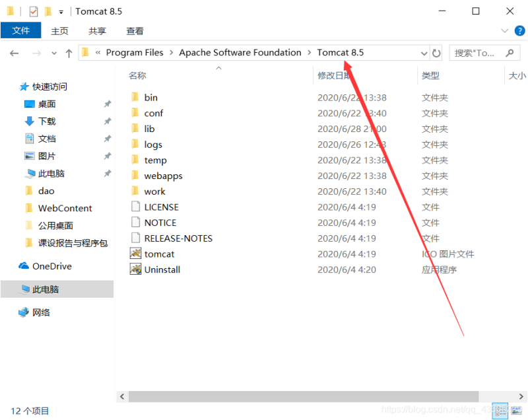
Task: Open the 文件 ribbon tab
Action: coord(21,30)
